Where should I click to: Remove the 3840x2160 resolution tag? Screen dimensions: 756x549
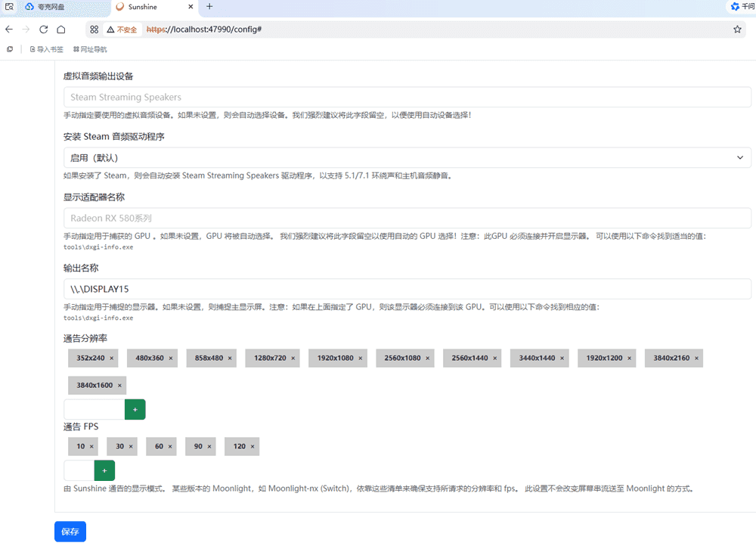[697, 358]
